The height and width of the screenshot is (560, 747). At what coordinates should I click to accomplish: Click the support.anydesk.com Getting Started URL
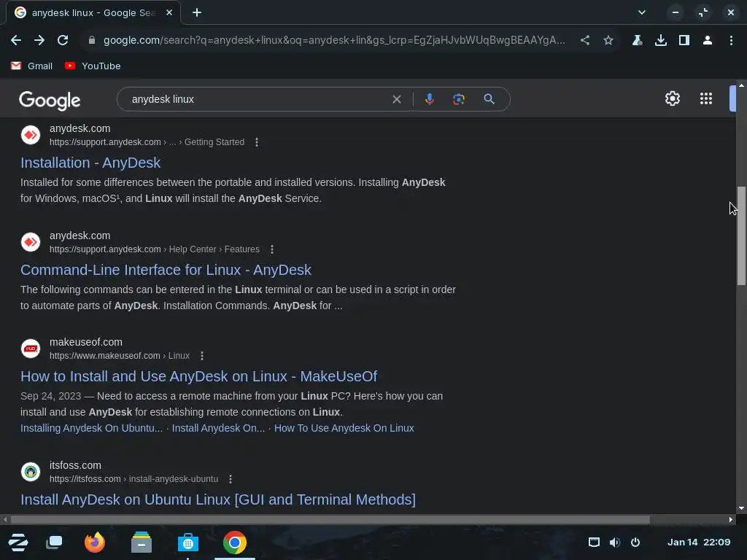click(x=147, y=142)
